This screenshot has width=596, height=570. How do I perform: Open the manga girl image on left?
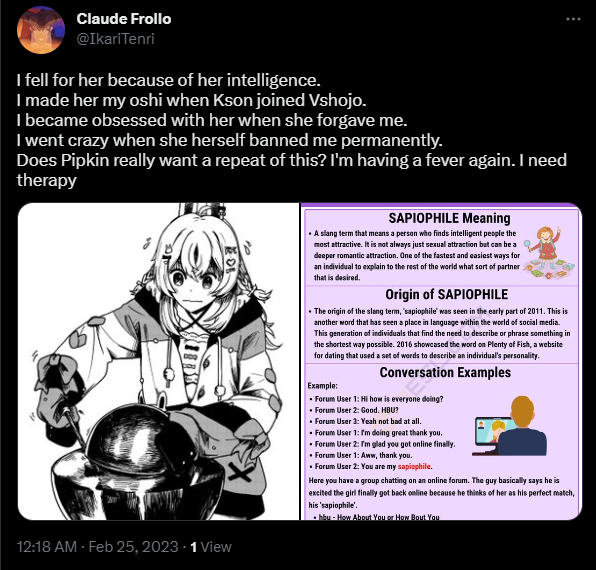[159, 361]
